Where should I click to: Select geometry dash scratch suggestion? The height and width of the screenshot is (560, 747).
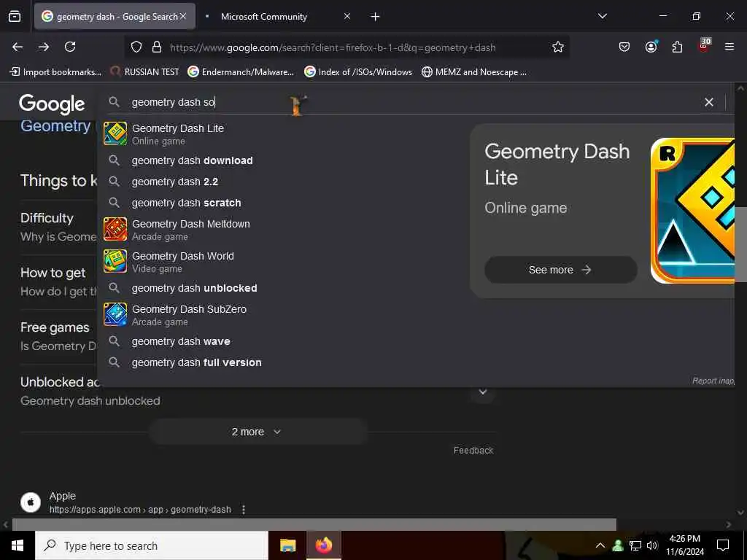point(186,203)
